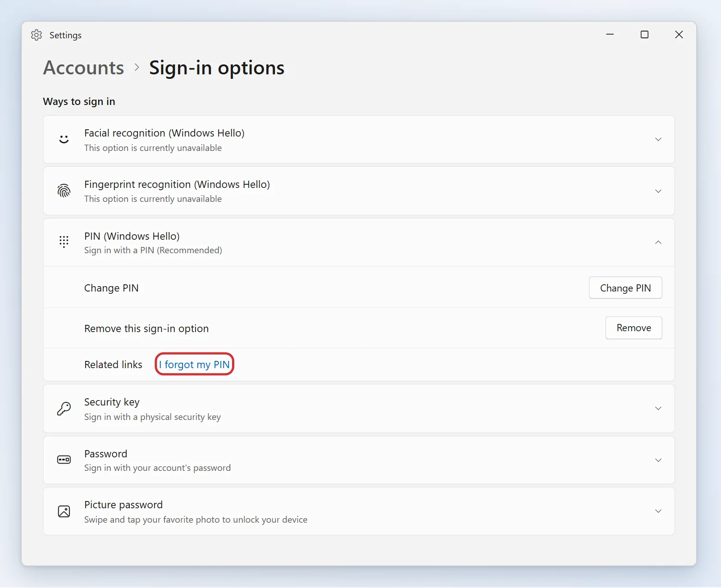Click the 'Security key' title text
Screen dimensions: 721x588
[112, 402]
